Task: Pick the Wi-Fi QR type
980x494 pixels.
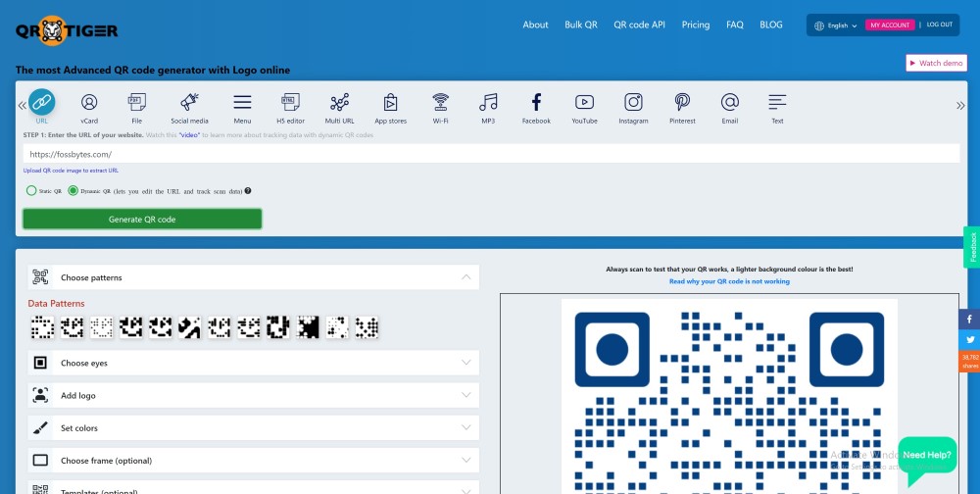Action: point(441,102)
